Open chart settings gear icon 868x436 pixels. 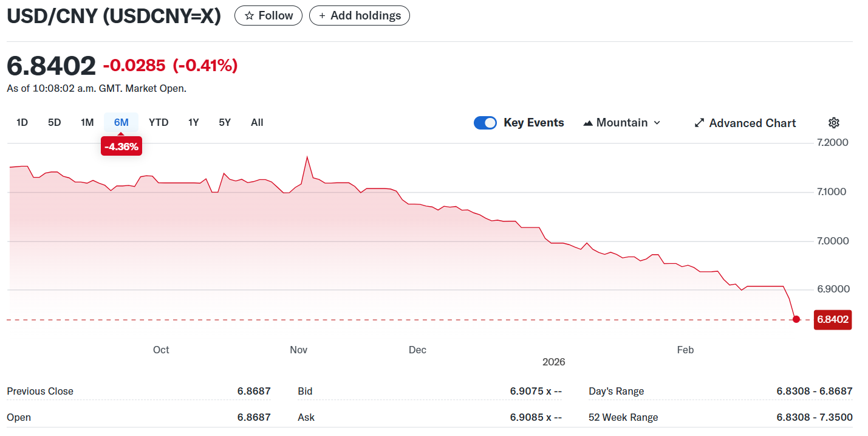coord(834,123)
